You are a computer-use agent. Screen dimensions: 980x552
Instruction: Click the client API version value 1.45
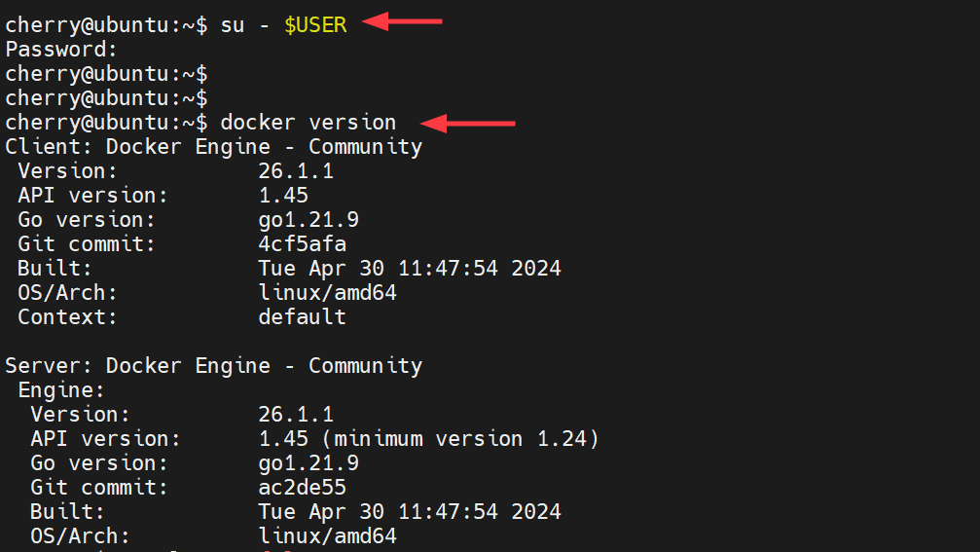[x=283, y=196]
